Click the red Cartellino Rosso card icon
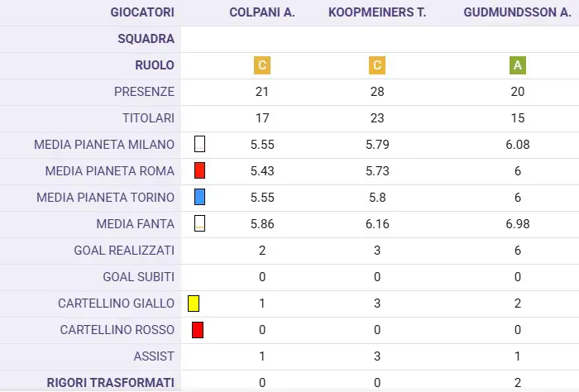The height and width of the screenshot is (392, 579). pos(198,330)
